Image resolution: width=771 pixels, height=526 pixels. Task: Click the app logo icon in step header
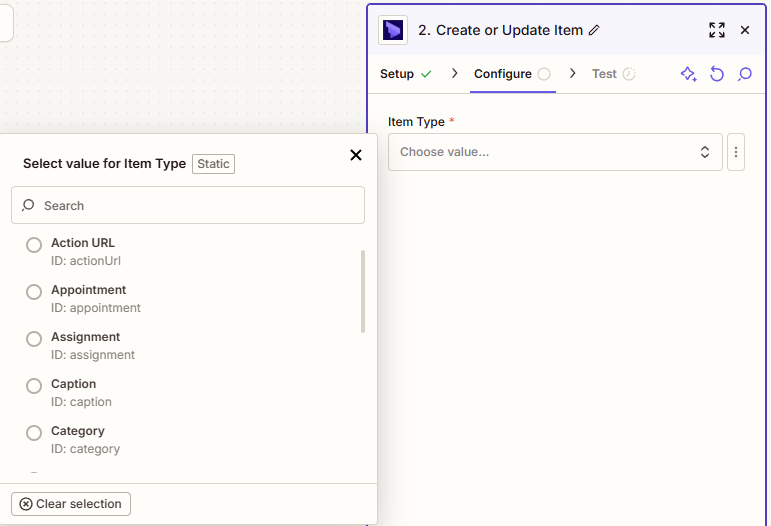[393, 30]
